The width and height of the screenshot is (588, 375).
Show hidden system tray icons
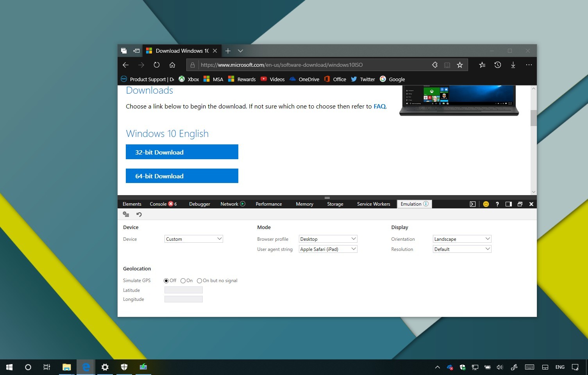(438, 367)
